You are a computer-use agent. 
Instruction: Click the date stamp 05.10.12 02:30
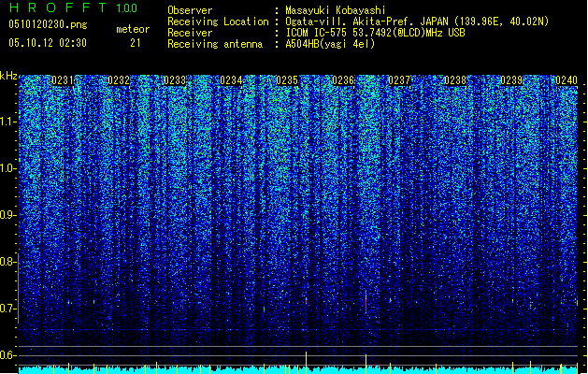tap(48, 43)
